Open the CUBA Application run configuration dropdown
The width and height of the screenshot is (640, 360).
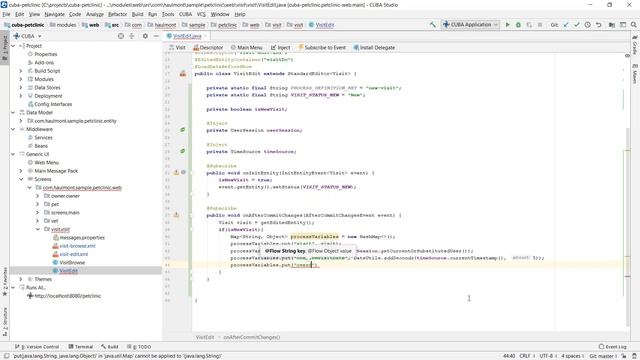pyautogui.click(x=471, y=25)
